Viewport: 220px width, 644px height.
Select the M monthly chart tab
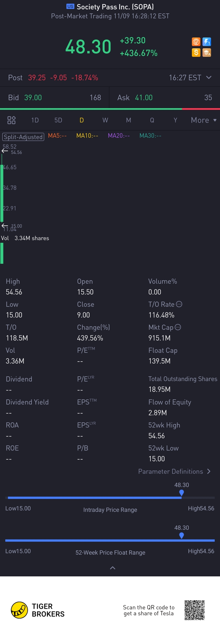(129, 120)
